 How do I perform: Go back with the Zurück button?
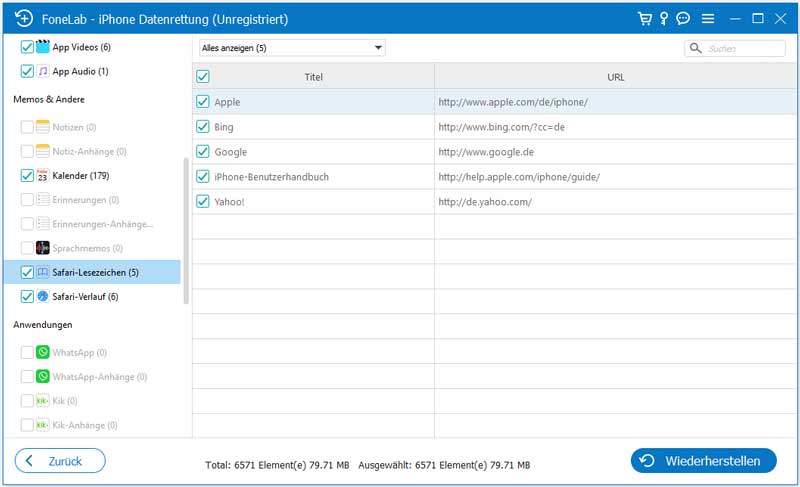(x=60, y=460)
